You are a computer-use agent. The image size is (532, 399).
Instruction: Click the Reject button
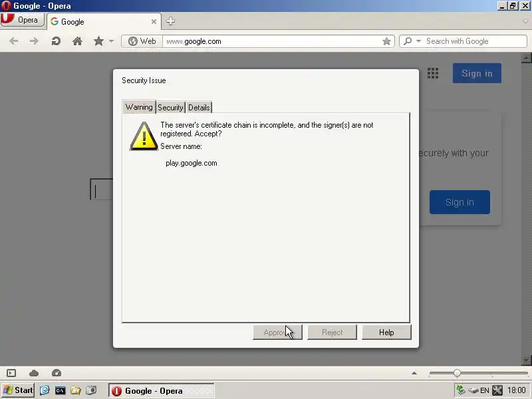(x=332, y=332)
